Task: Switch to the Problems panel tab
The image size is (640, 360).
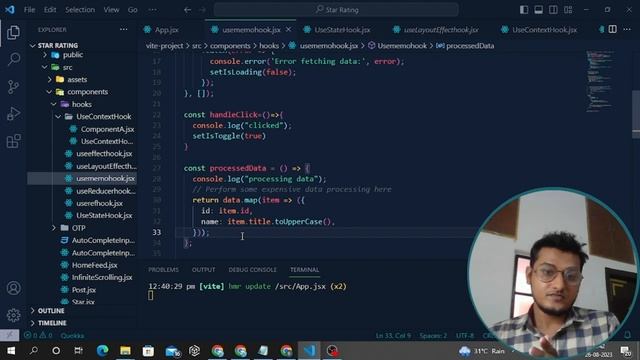Action: 163,270
